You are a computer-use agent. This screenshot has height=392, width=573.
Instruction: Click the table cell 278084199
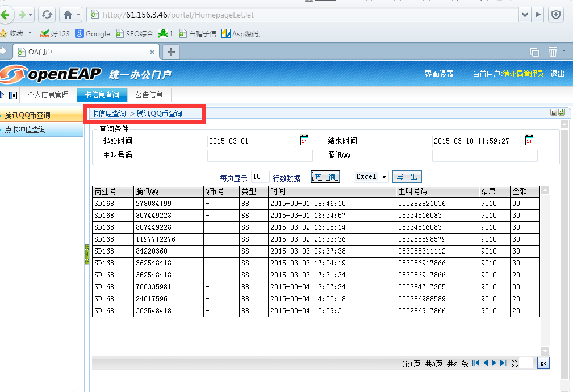pyautogui.click(x=169, y=204)
